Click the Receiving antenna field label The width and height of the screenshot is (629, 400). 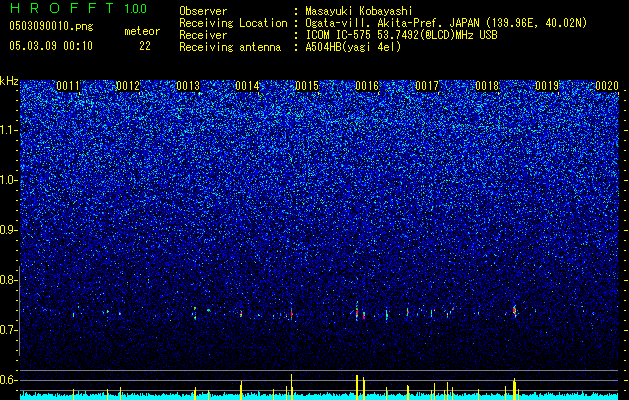point(230,47)
